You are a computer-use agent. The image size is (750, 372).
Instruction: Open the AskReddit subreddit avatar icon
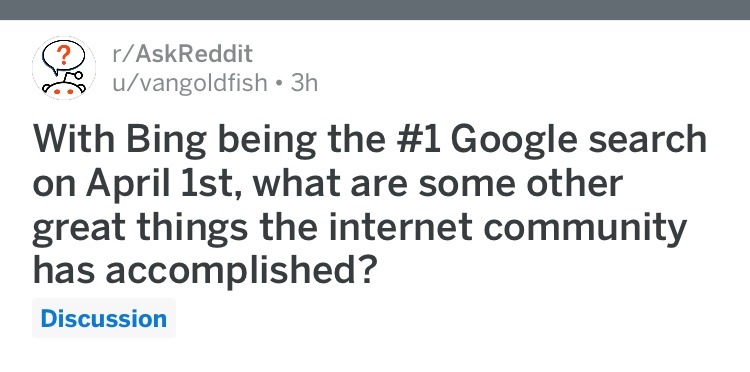click(64, 68)
